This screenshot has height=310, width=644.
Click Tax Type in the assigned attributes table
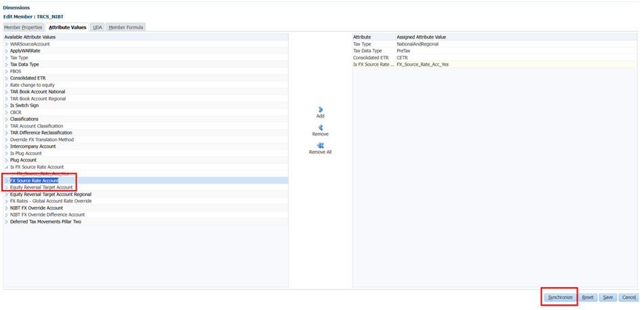(362, 44)
